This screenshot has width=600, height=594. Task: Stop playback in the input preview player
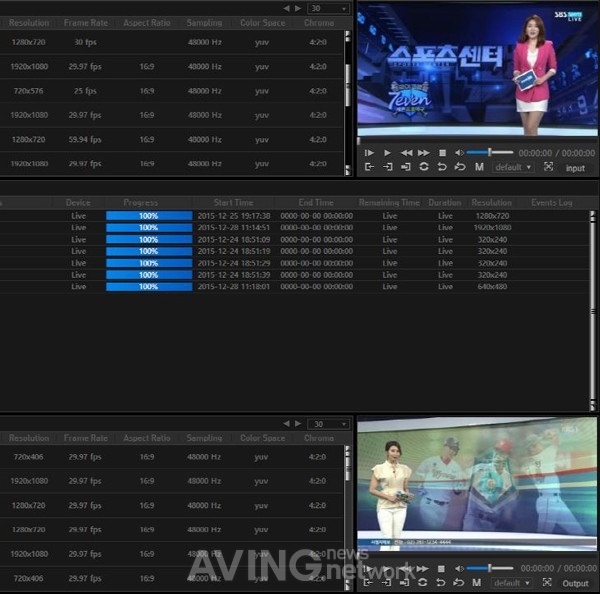coord(443,153)
